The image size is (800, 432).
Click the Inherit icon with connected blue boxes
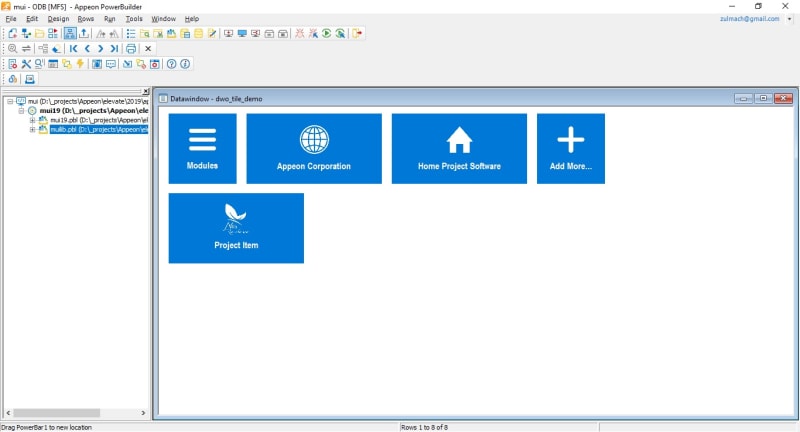[26, 34]
